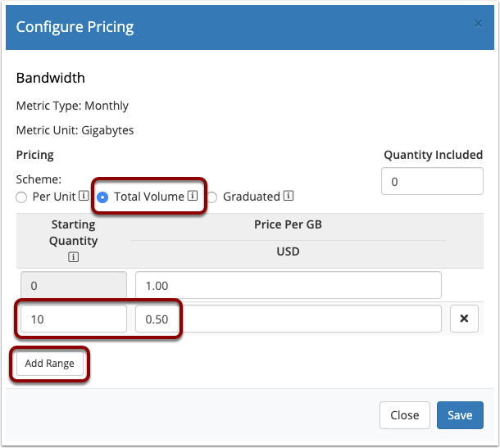Show the Starting Quantity info icon
Screen dimensions: 500x448
pos(73,257)
